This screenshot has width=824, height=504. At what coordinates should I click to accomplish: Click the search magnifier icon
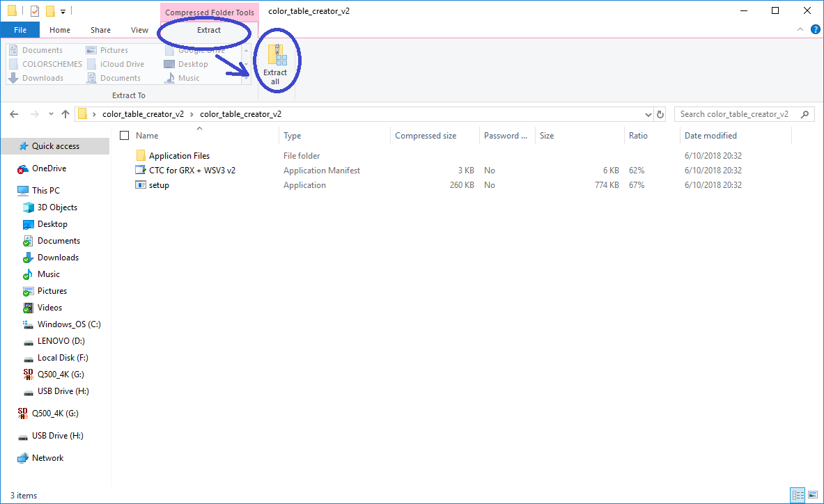pyautogui.click(x=804, y=114)
